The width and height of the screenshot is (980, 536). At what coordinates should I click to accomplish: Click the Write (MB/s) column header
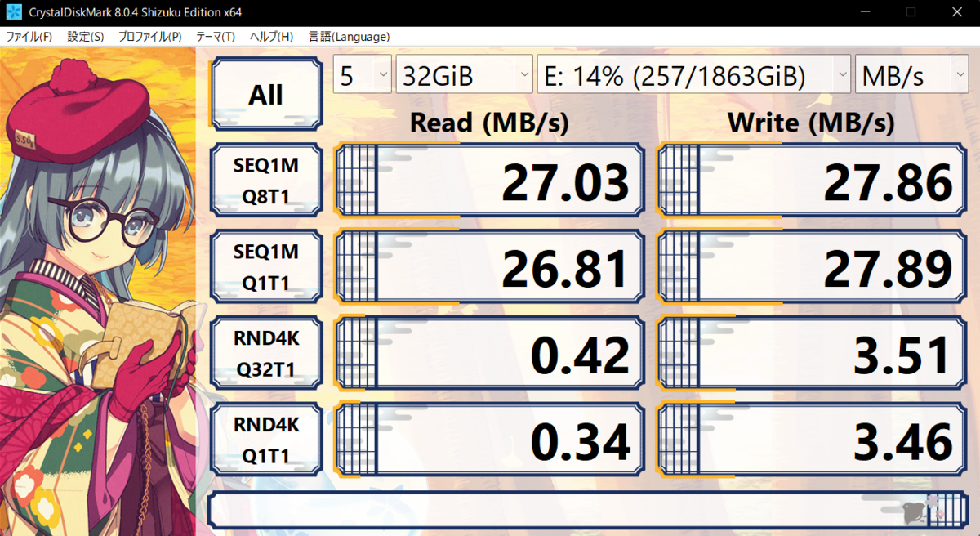pos(810,123)
